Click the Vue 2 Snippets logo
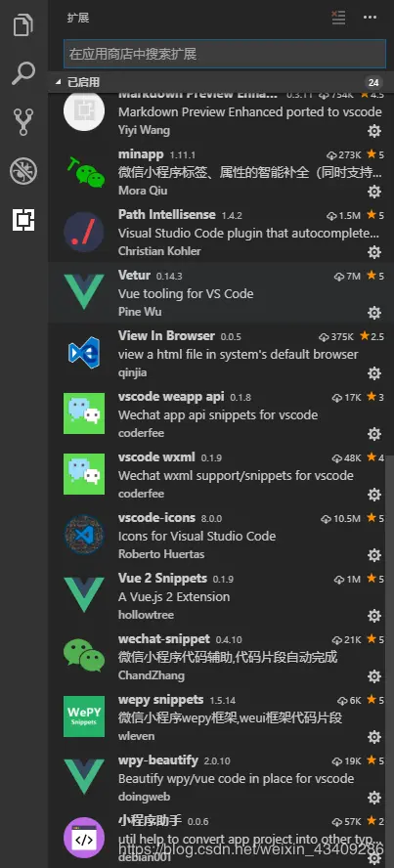This screenshot has width=394, height=868. tap(84, 595)
